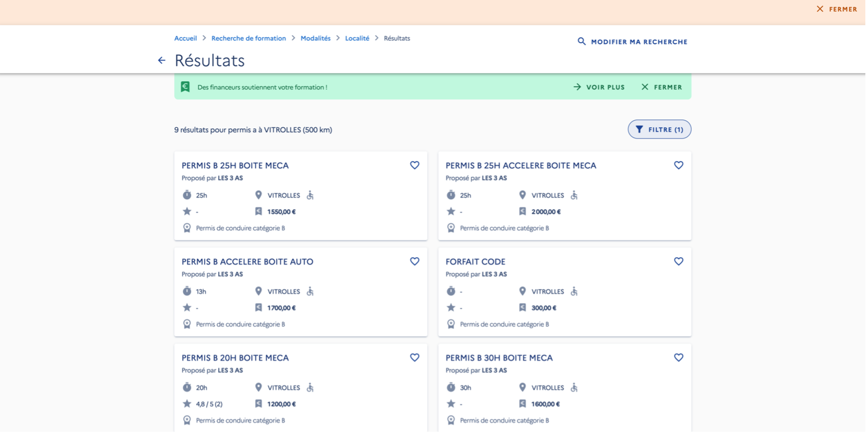Click the 4,8 / 5 star rating icon
The width and height of the screenshot is (868, 433).
point(187,404)
